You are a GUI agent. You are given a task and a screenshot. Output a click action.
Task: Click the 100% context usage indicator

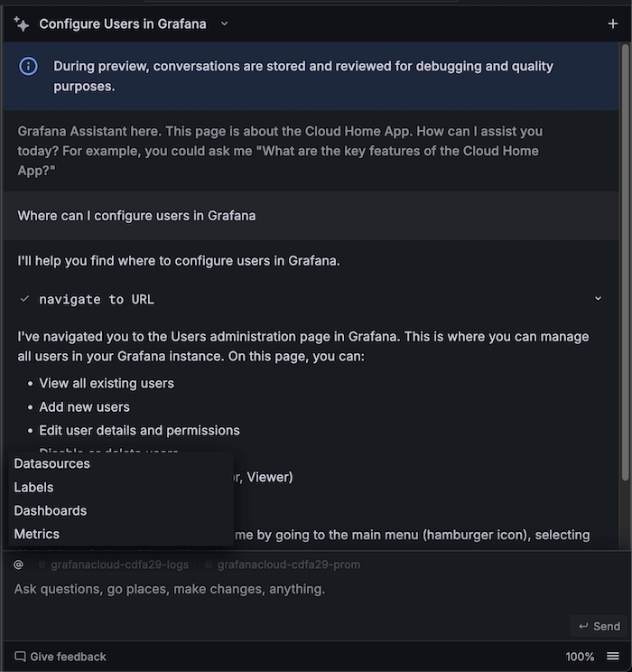580,657
